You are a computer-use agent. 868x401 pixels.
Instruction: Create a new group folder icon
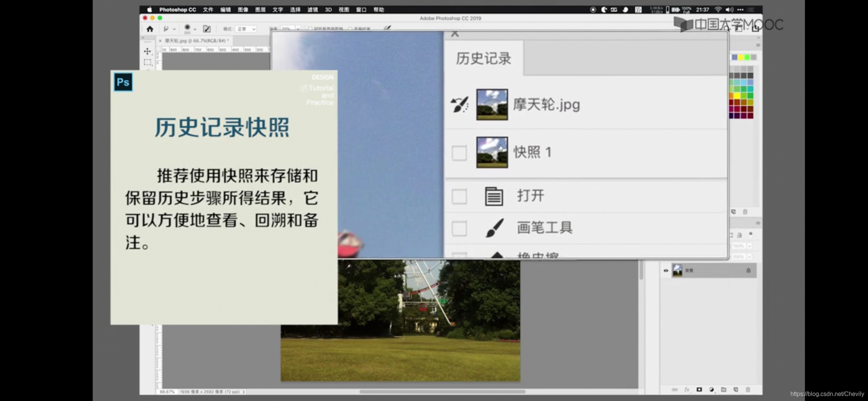click(x=724, y=389)
